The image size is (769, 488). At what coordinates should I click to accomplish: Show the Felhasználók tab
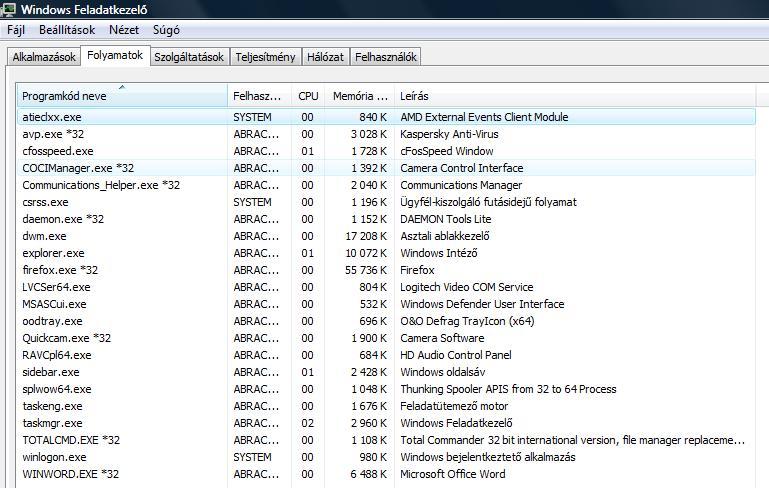coord(385,57)
